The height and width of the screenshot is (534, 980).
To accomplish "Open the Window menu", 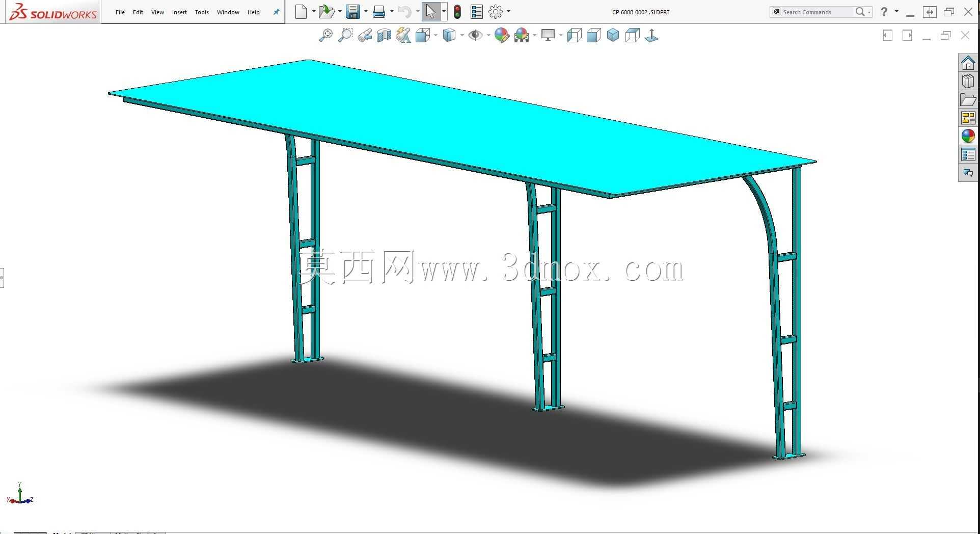I will pos(228,12).
